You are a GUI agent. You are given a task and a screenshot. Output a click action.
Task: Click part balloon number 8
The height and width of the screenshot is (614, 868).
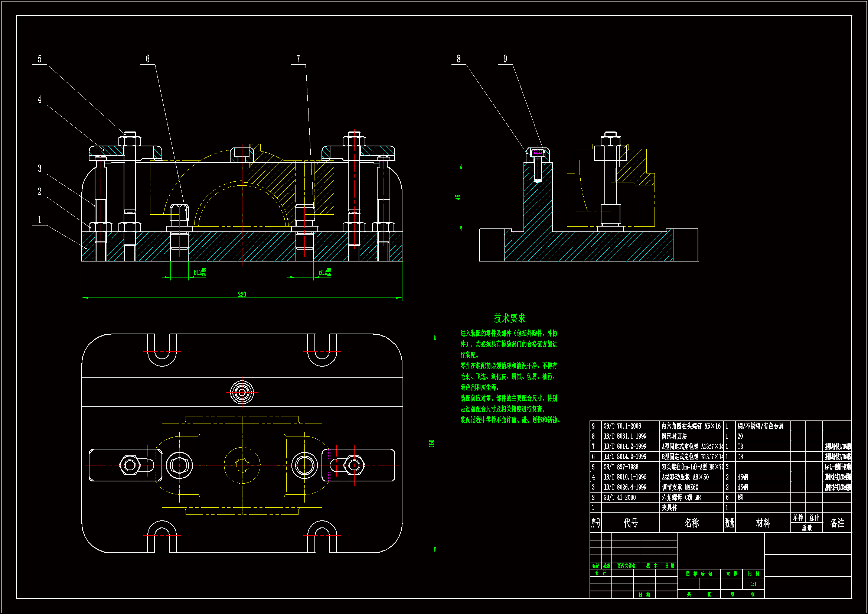(459, 59)
